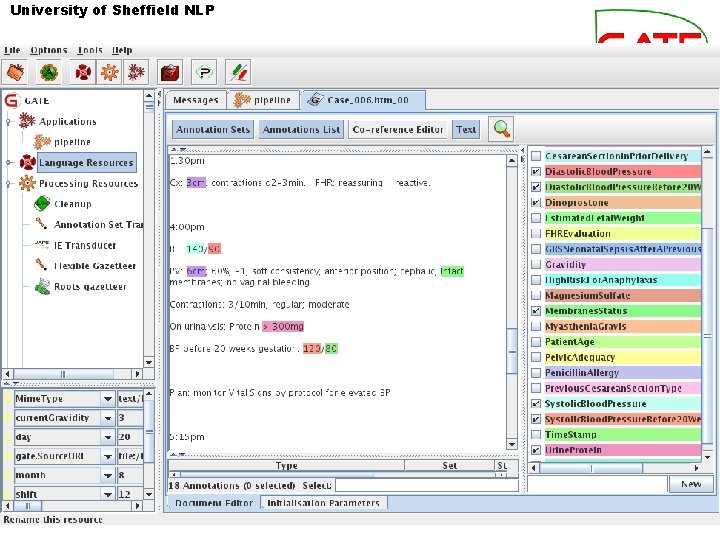Open the Co-reference Editor
The image size is (720, 540).
click(x=398, y=129)
